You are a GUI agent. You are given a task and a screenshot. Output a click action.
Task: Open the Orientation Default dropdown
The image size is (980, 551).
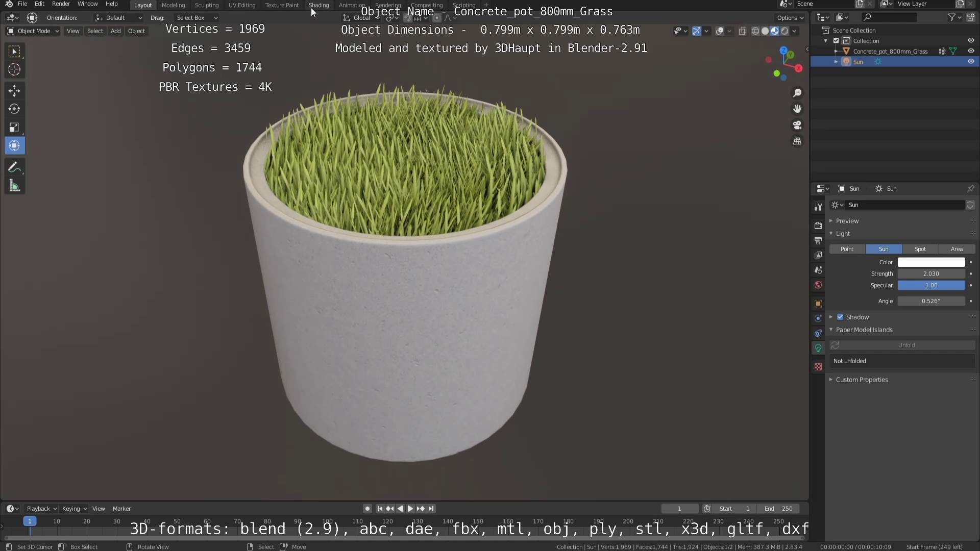118,18
